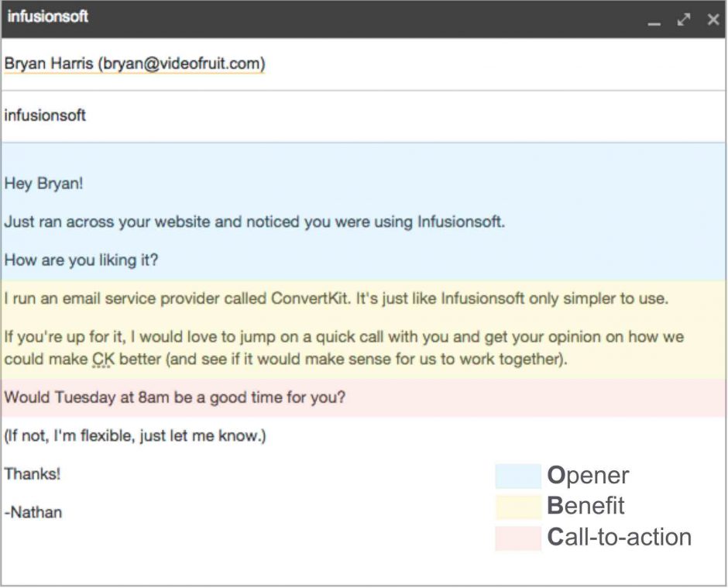
Task: Click the X close icon
Action: coord(713,18)
